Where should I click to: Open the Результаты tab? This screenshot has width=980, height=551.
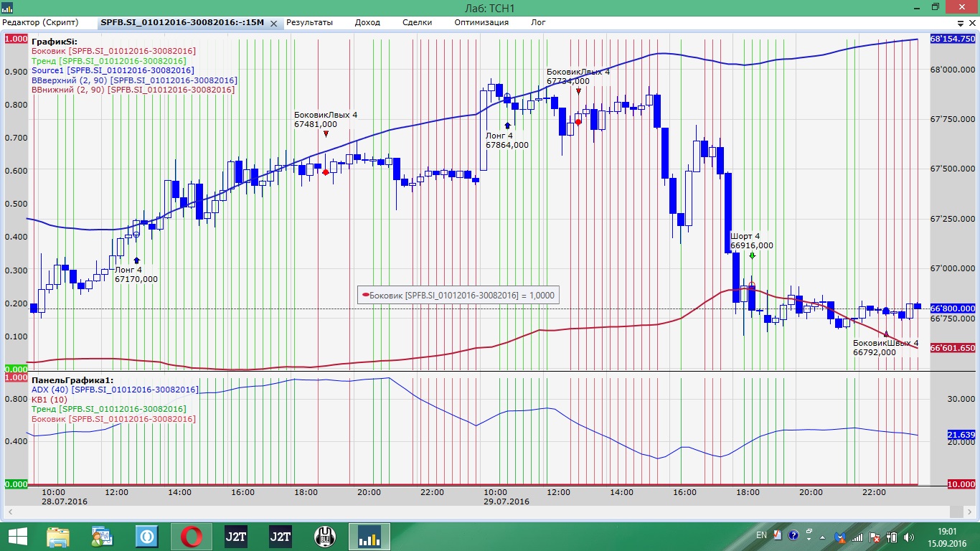[x=310, y=22]
